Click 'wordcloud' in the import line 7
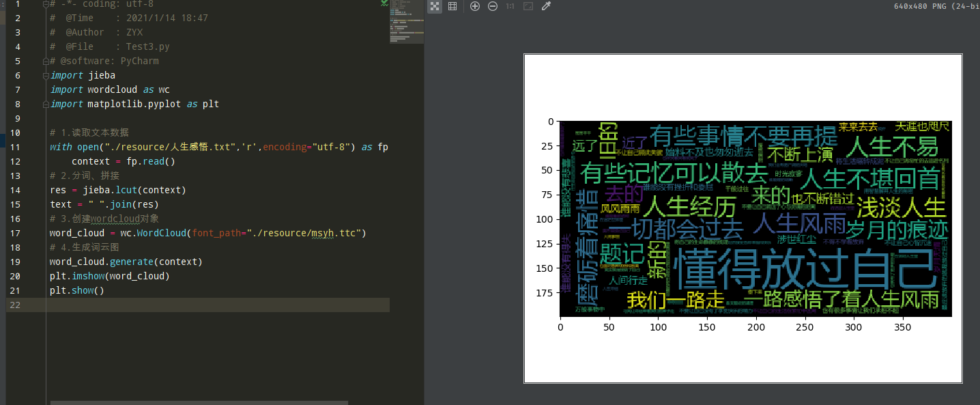 [x=113, y=89]
